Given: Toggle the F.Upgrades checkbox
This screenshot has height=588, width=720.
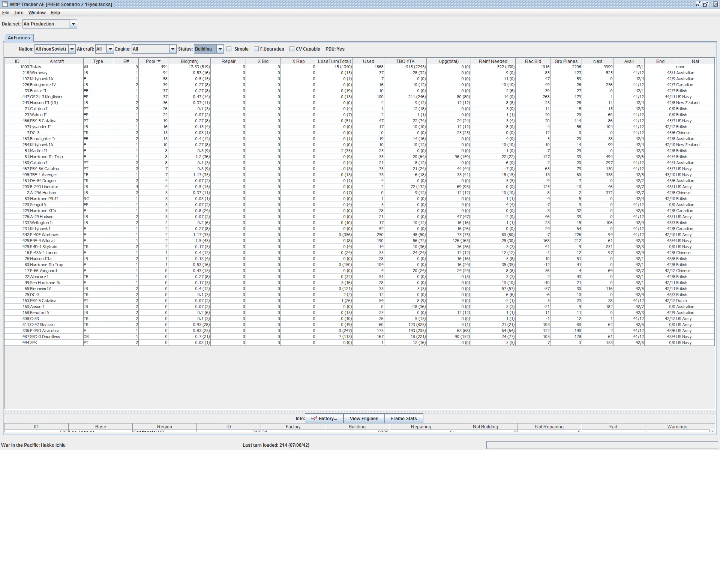Looking at the screenshot, I should pos(256,49).
